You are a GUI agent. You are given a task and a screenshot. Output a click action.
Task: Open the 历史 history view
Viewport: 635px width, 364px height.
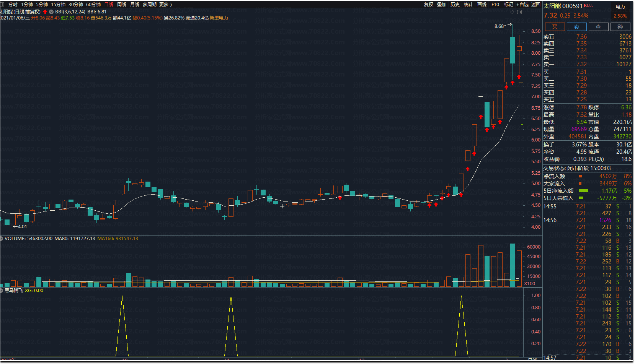[455, 5]
